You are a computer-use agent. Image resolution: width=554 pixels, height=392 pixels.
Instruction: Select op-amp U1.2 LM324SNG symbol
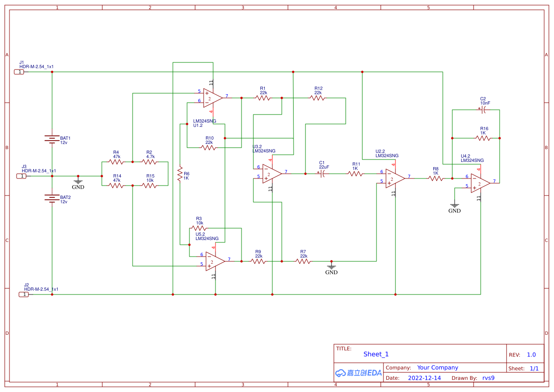click(212, 97)
